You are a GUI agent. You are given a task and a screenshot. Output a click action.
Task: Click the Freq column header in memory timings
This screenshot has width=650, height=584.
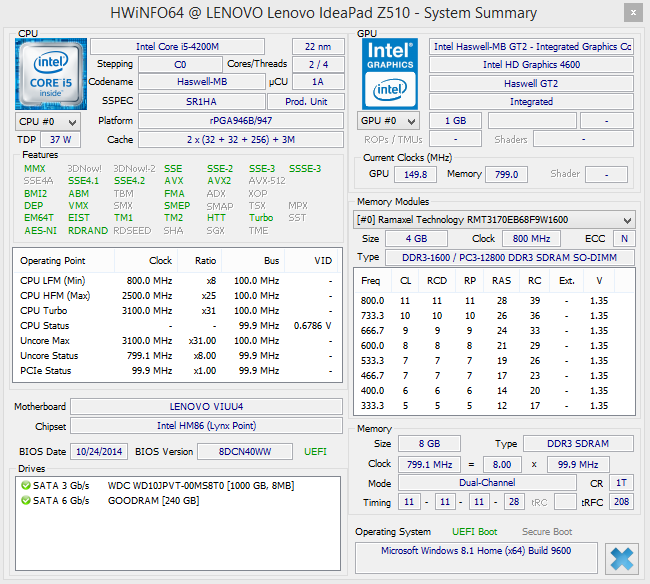pyautogui.click(x=370, y=281)
